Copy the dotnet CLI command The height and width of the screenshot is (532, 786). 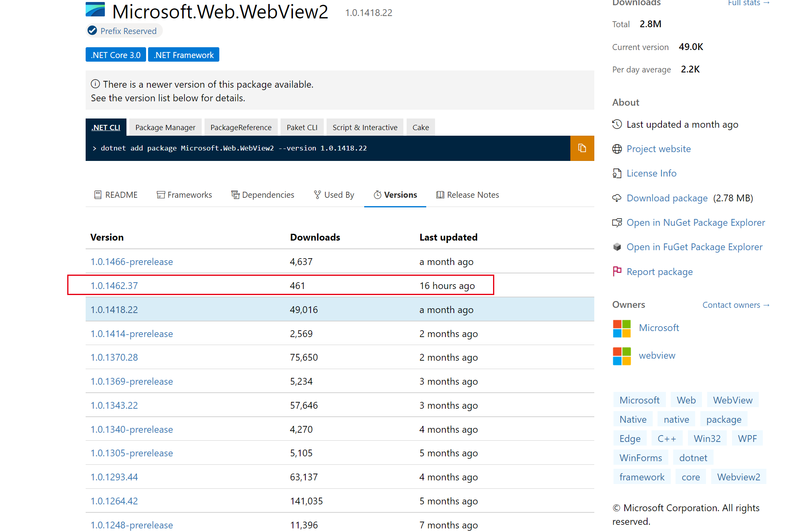(581, 148)
